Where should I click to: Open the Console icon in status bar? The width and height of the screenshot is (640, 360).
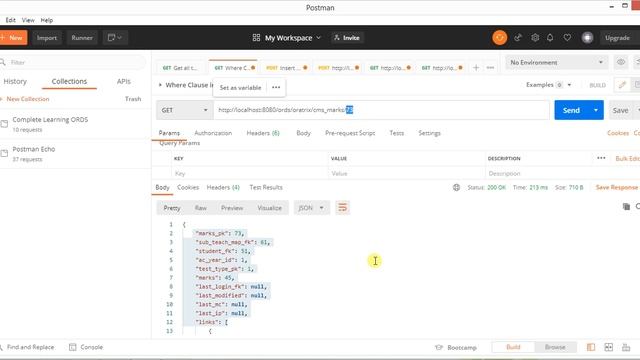[73, 347]
